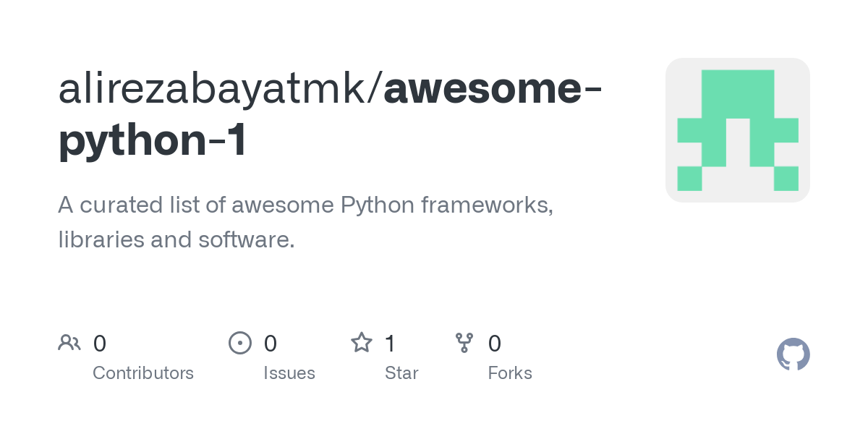Click the Star outline icon
The image size is (868, 434).
tap(362, 343)
